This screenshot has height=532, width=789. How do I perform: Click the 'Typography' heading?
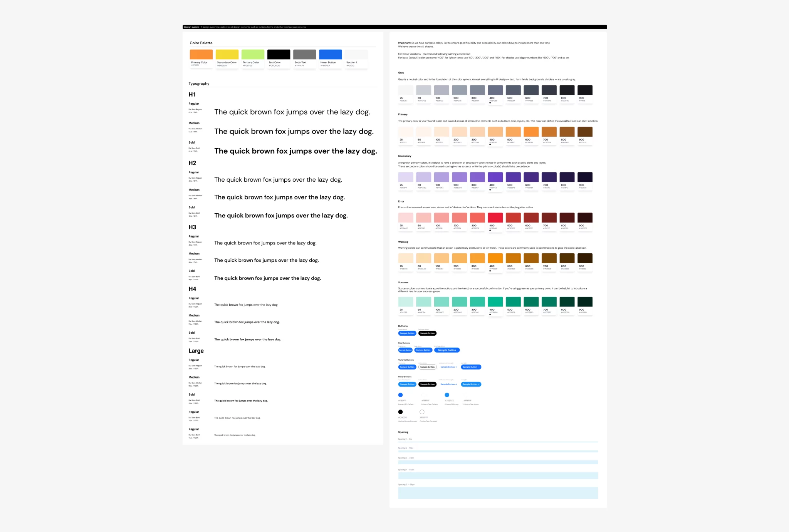tap(199, 84)
